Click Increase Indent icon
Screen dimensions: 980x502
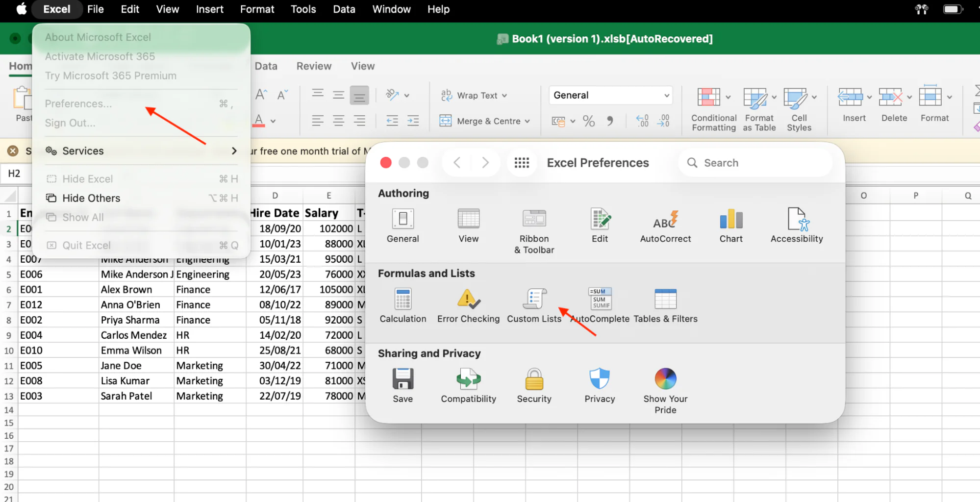[x=413, y=121]
